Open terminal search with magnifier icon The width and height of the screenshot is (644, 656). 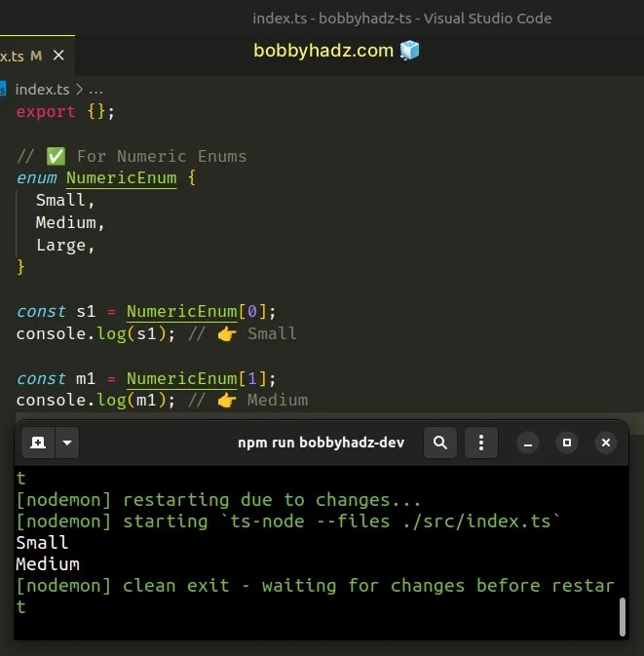click(x=440, y=443)
